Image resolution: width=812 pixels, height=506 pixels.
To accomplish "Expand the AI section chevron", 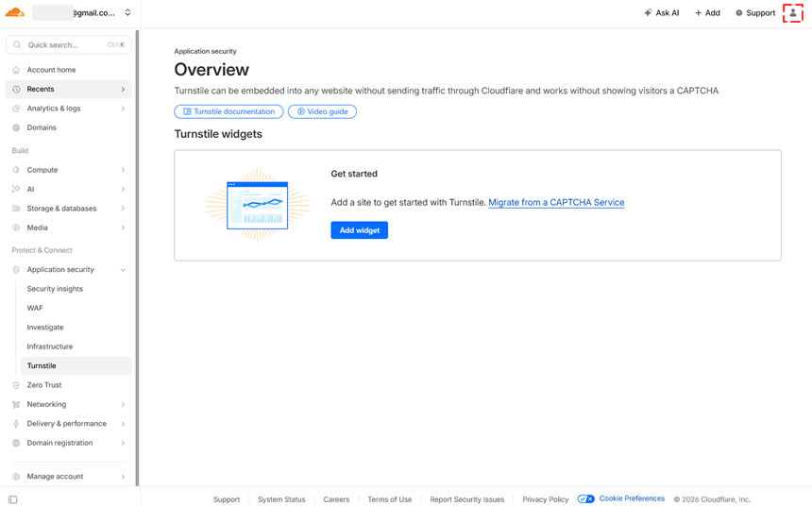I will pyautogui.click(x=124, y=189).
